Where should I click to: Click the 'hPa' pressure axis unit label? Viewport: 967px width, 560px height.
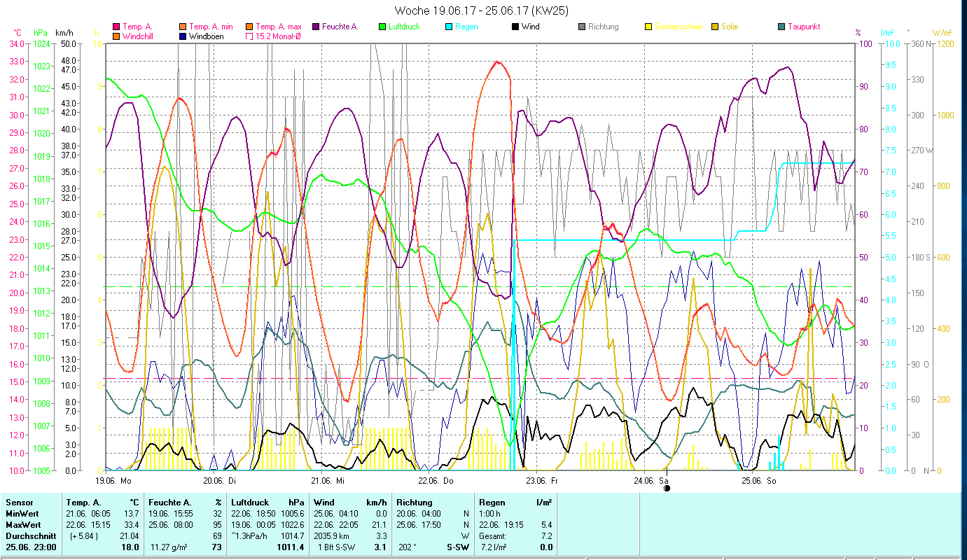coord(39,33)
